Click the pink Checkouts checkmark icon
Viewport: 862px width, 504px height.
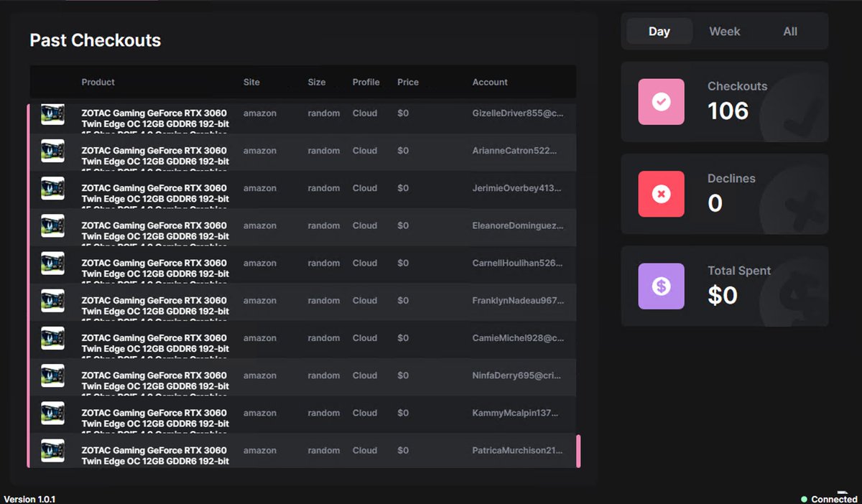click(661, 102)
